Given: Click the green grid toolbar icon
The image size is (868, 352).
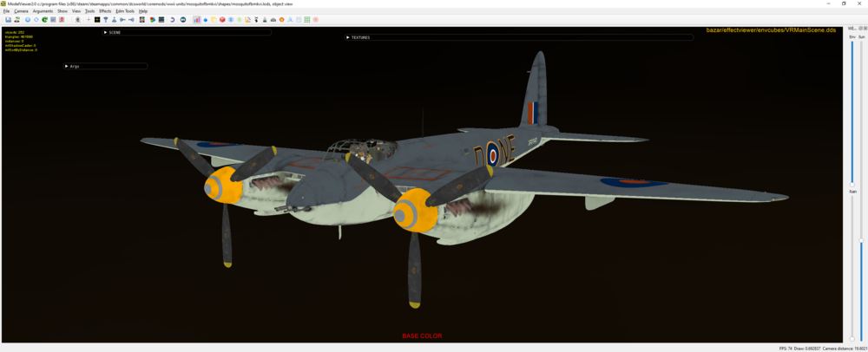Looking at the screenshot, I should coord(307,19).
